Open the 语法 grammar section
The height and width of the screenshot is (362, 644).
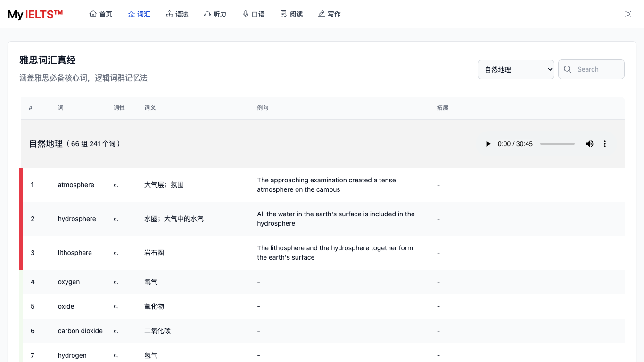177,14
